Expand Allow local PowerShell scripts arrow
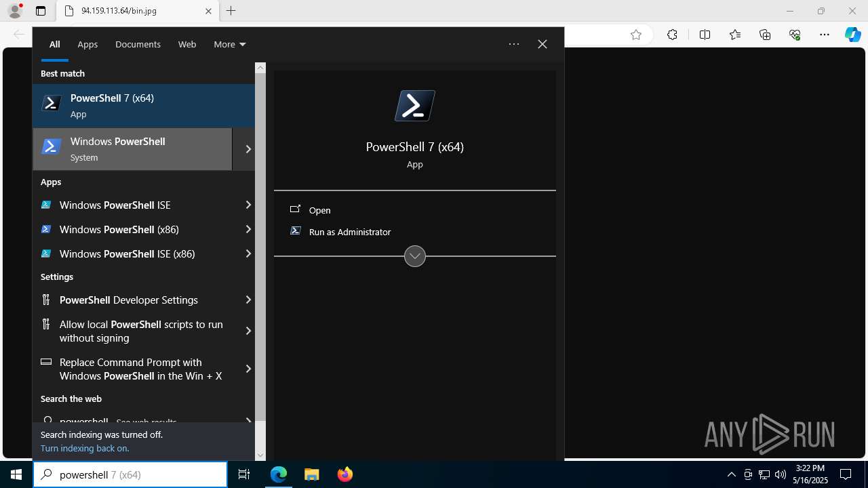Image resolution: width=868 pixels, height=488 pixels. coord(248,331)
